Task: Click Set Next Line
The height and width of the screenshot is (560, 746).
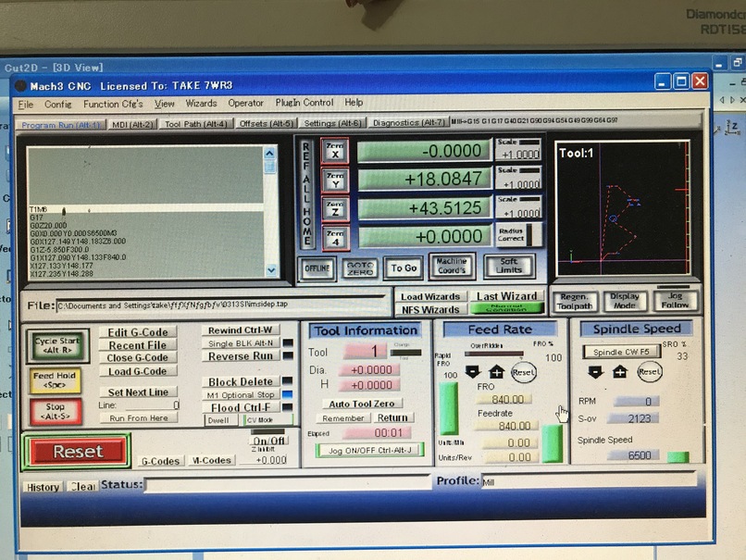Action: pyautogui.click(x=138, y=392)
